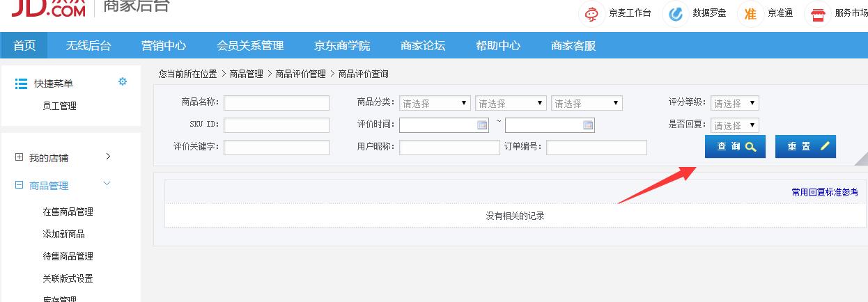Viewport: 868px width, 302px height.
Task: Click the 数据罗盘 icon
Action: tap(675, 13)
